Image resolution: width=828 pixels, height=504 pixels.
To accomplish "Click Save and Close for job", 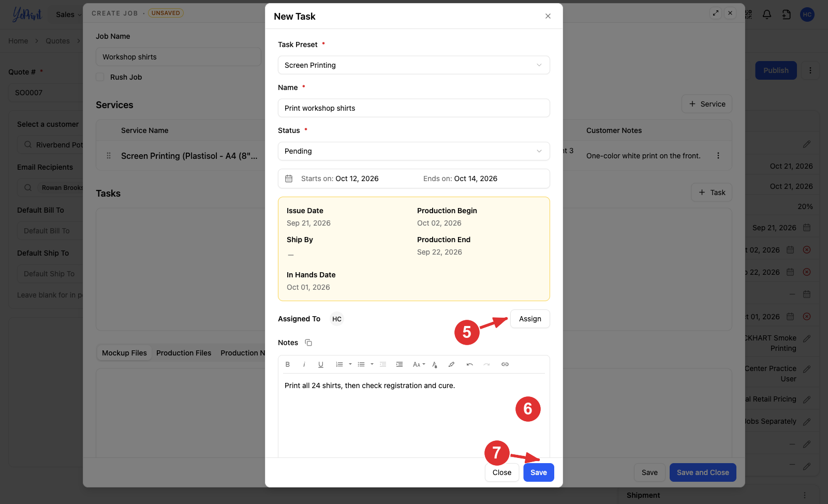I will [703, 472].
